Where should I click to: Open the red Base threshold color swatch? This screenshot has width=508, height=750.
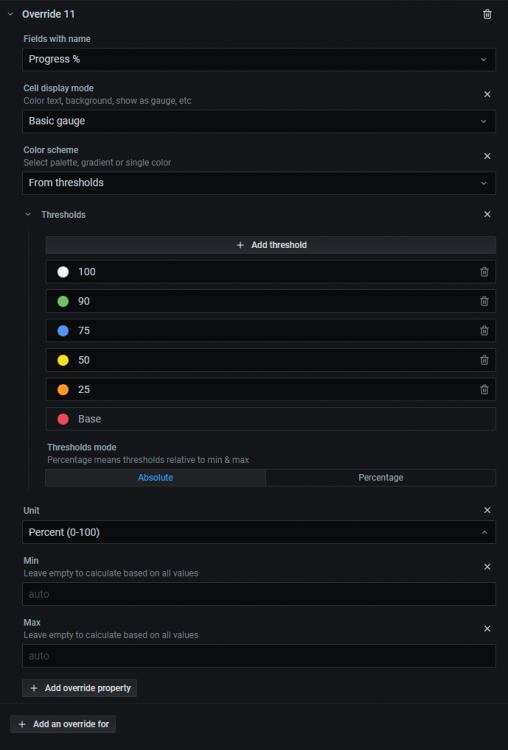point(63,419)
